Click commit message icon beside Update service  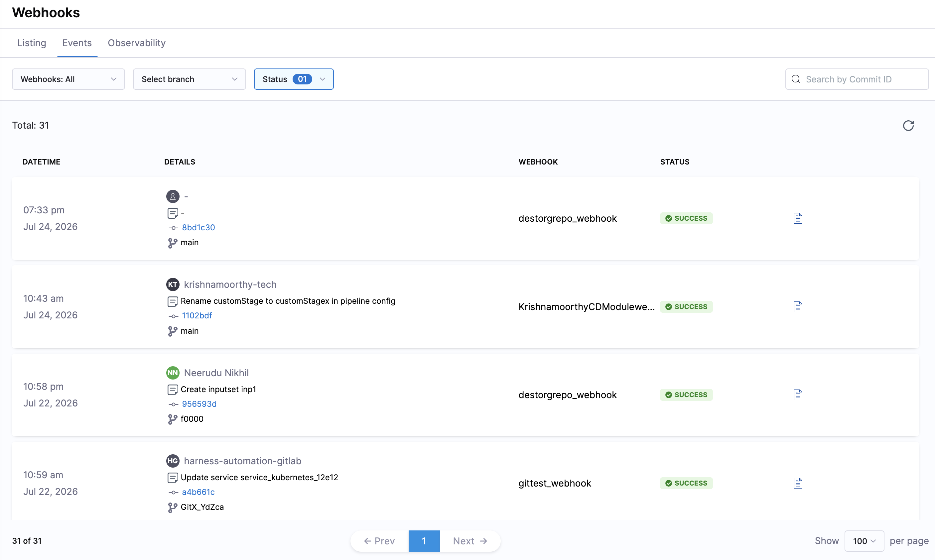tap(173, 478)
